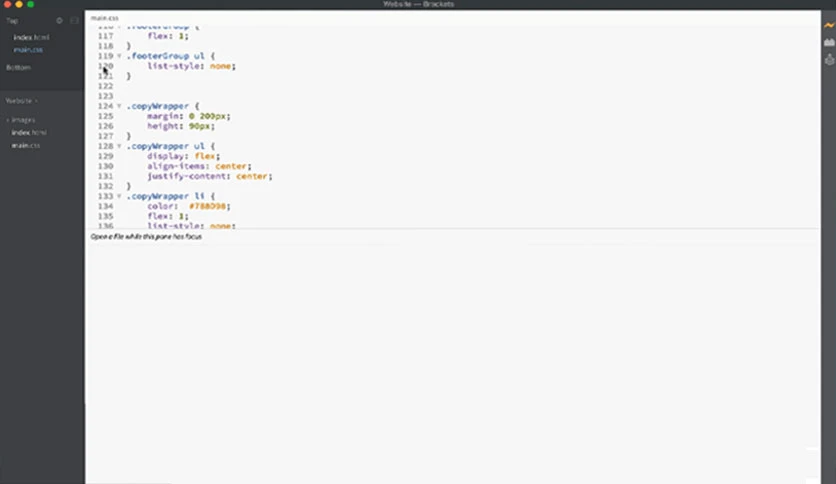
Task: Select main.css in the Top working set
Action: (28, 50)
